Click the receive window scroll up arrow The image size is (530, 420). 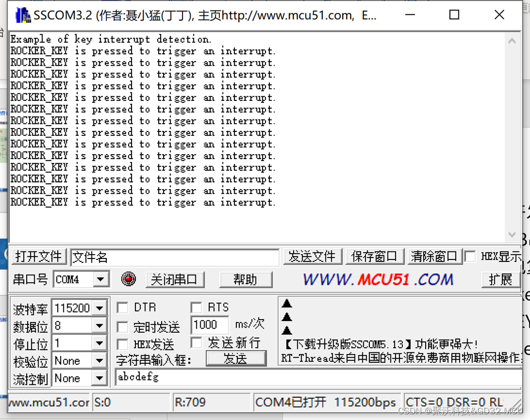coord(512,41)
